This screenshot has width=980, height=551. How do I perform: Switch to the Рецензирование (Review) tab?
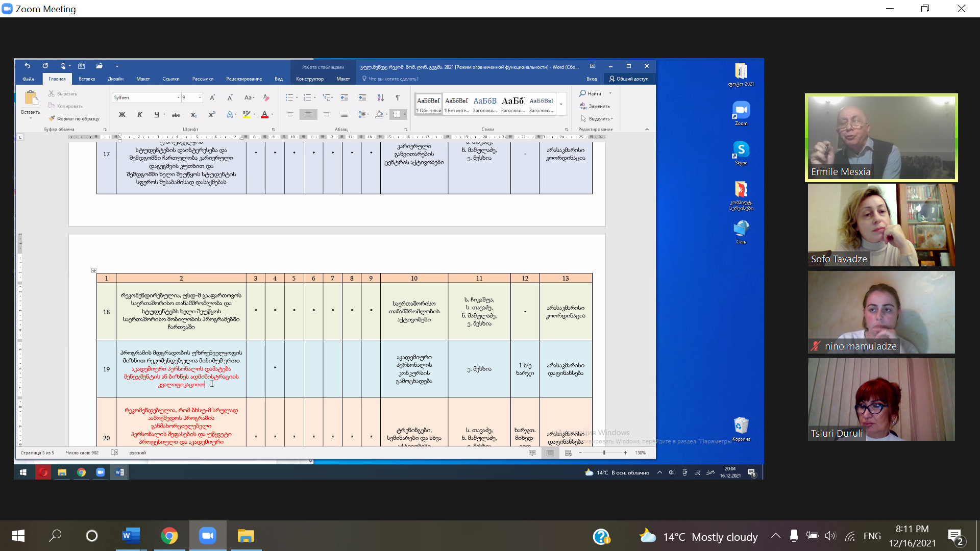coord(244,79)
